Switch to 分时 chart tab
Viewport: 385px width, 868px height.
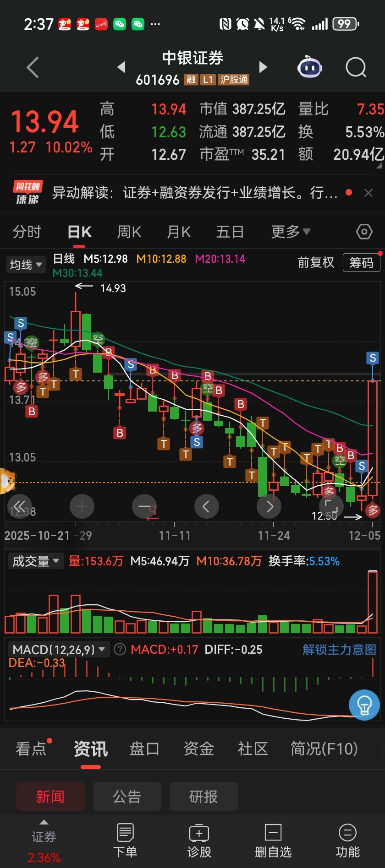[x=27, y=232]
